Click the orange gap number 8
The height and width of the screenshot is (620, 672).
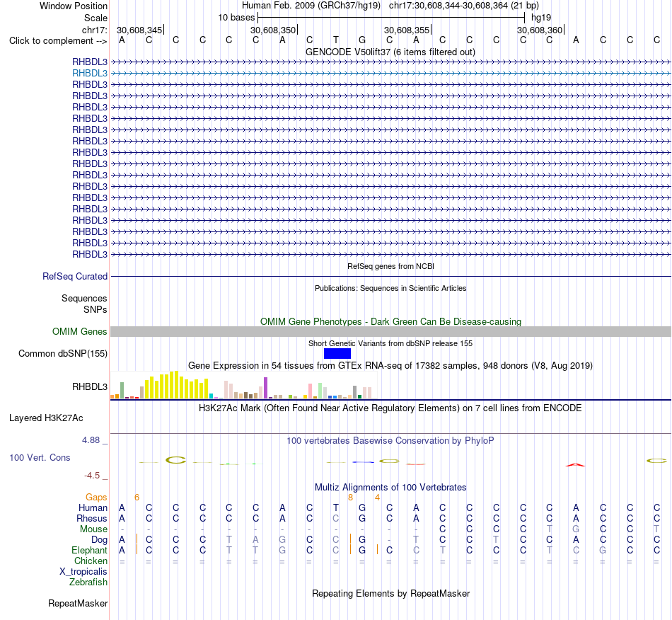coord(351,498)
